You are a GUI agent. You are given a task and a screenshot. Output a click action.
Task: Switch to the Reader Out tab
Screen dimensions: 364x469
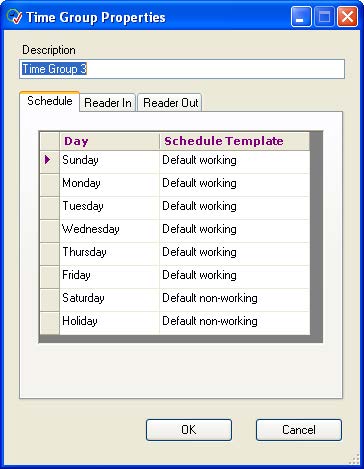coord(170,102)
